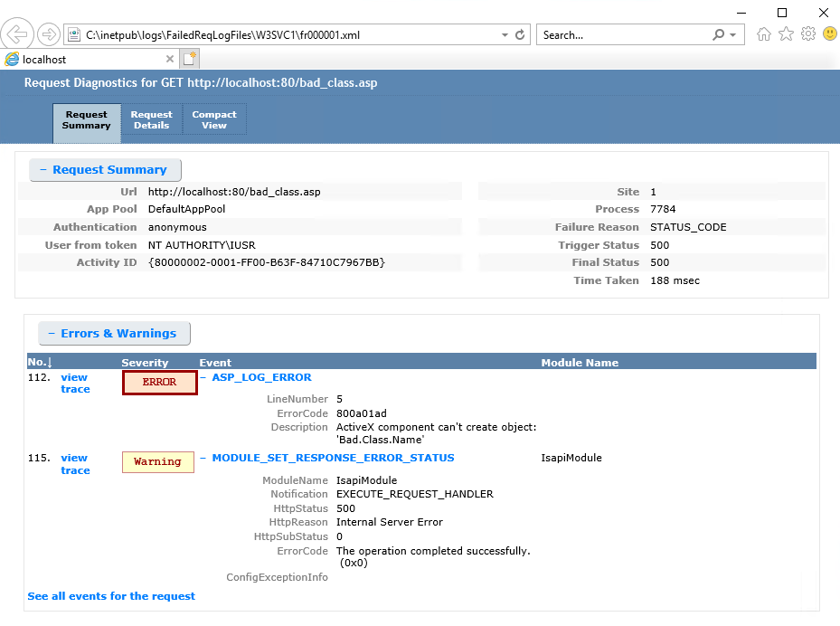
Task: Click the Severity column header
Action: (x=145, y=363)
